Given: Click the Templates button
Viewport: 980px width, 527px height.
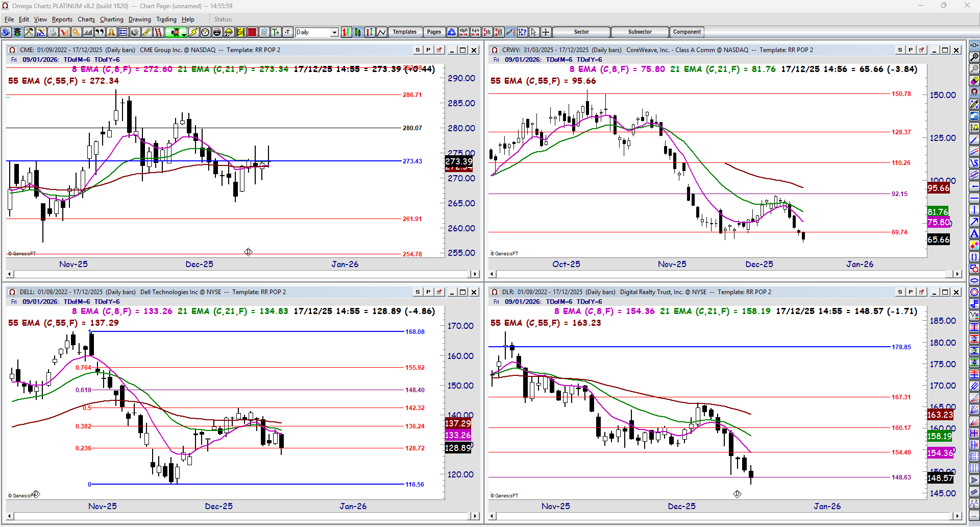Looking at the screenshot, I should point(405,32).
